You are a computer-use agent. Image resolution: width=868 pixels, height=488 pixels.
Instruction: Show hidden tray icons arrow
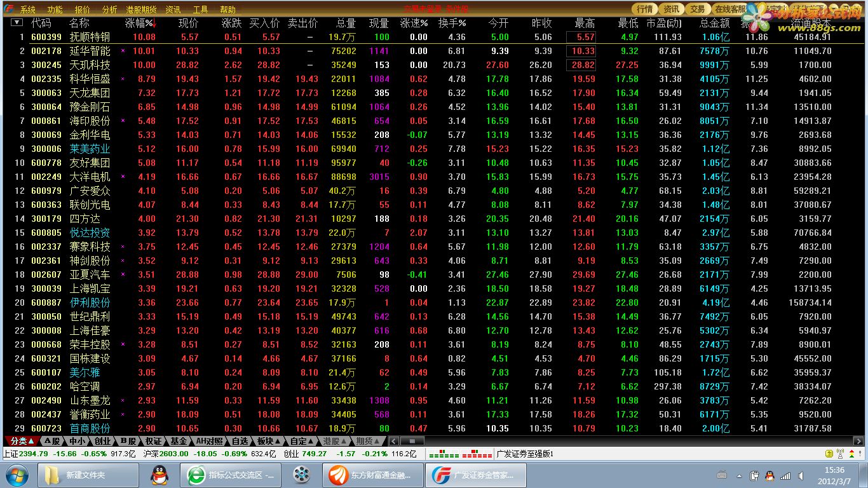coord(739,475)
